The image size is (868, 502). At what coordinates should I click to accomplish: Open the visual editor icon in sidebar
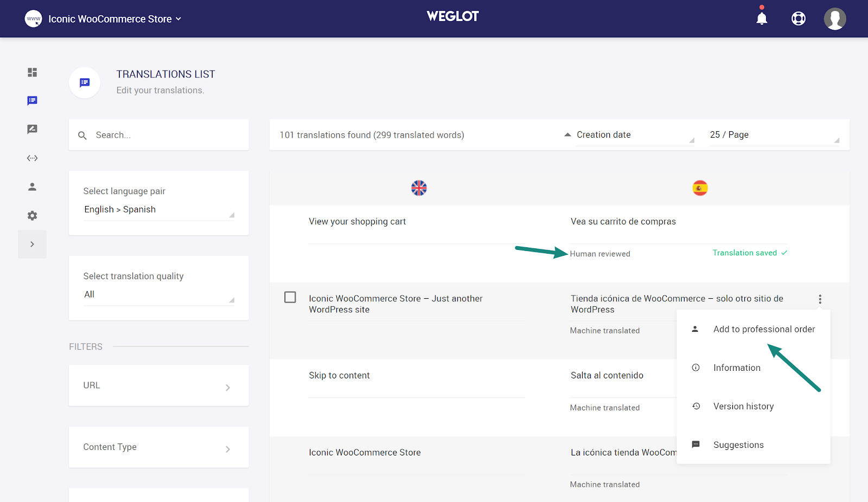[33, 129]
